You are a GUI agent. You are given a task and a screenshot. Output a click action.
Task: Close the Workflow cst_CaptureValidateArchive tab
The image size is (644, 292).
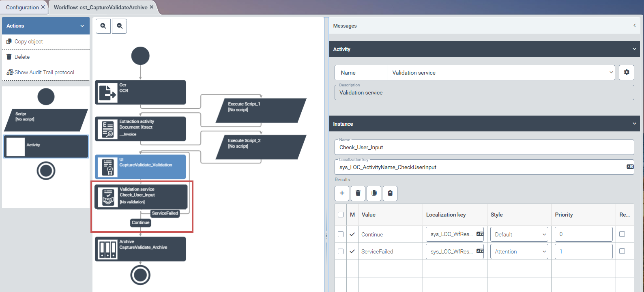(x=152, y=7)
